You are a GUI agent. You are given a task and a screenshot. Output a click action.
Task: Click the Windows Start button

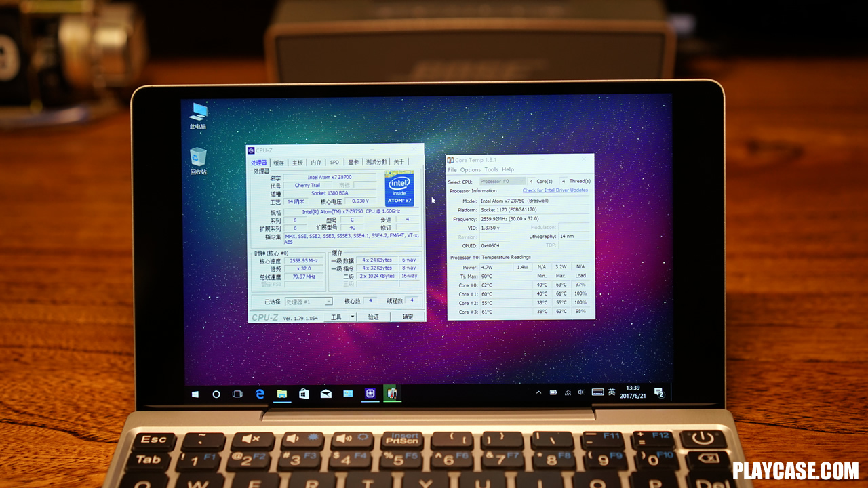point(195,394)
